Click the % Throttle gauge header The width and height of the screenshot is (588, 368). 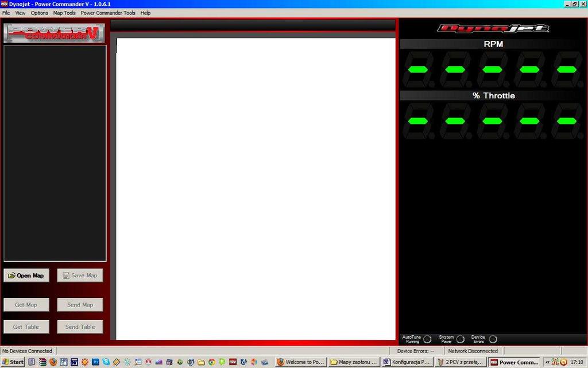(493, 95)
